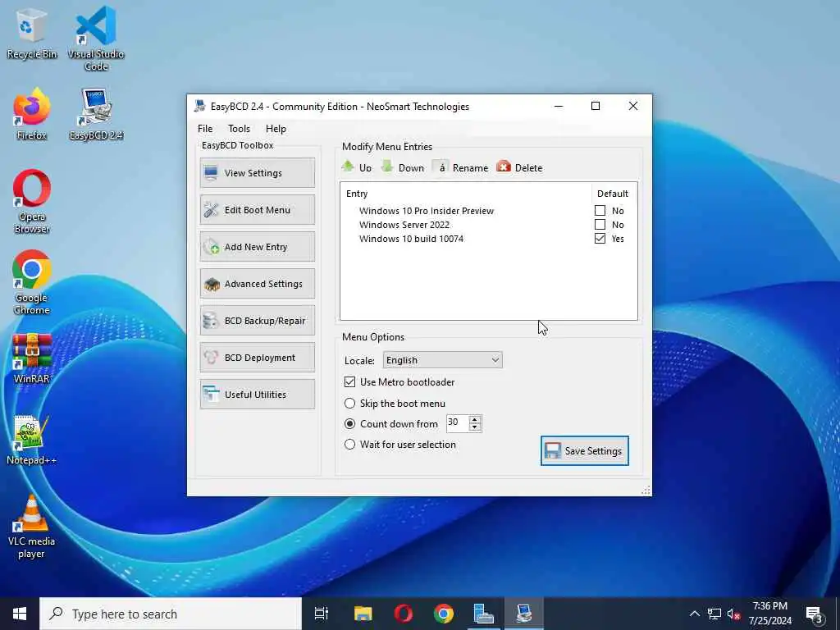Select Wait for user selection
Screen dimensions: 840x630
[349, 444]
